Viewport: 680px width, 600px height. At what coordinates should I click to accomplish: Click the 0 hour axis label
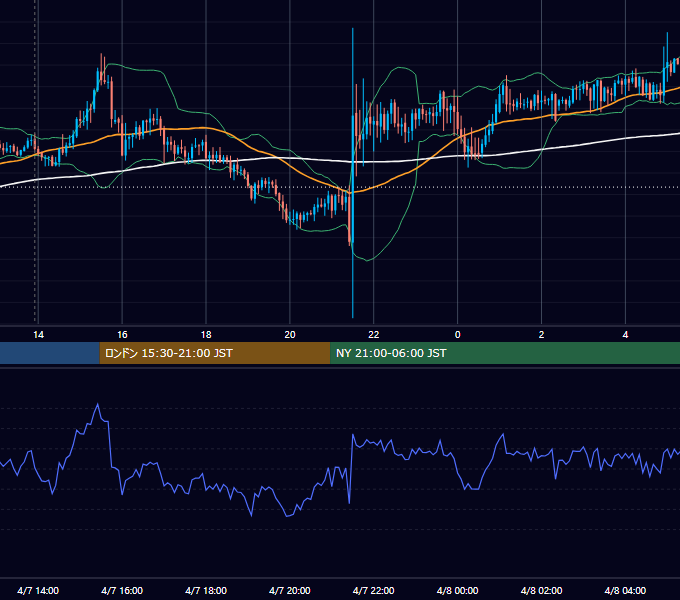458,335
